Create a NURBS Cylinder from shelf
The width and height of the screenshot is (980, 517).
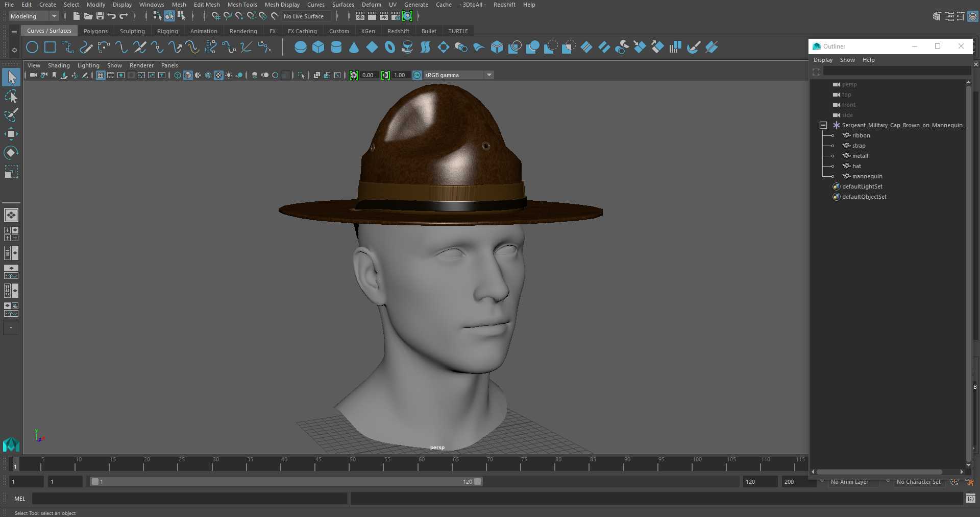[336, 48]
